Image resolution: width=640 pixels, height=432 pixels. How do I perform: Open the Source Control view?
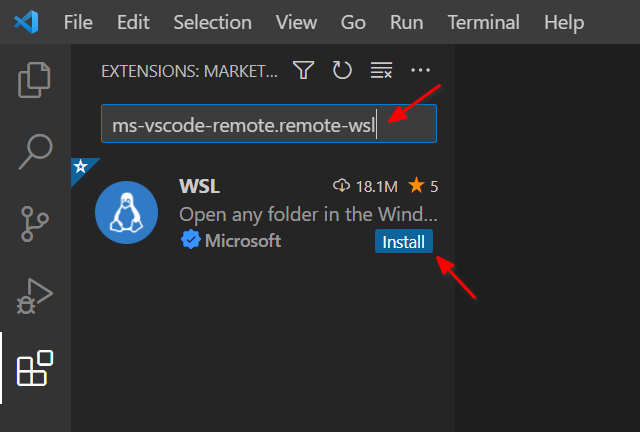click(35, 224)
